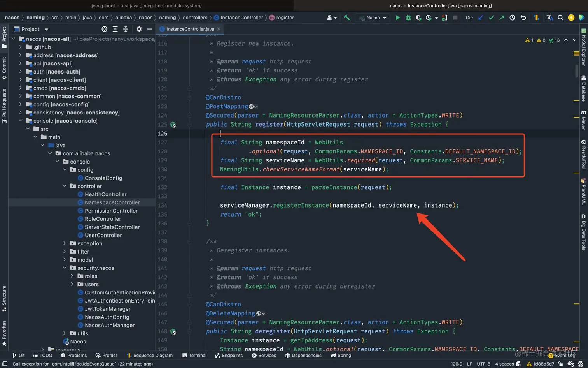Collapse all items in Project panel
The width and height of the screenshot is (588, 368).
pyautogui.click(x=126, y=29)
